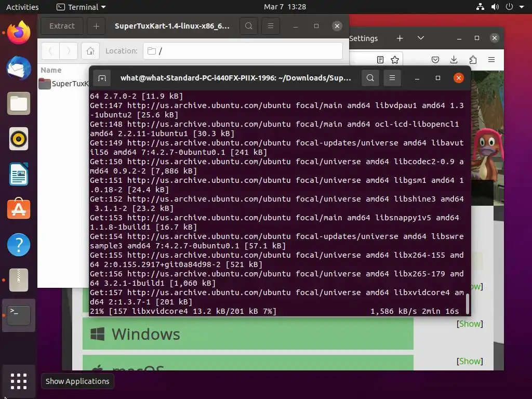Open the Help icon in the dock
Viewport: 532px width, 399px height.
[x=19, y=245]
